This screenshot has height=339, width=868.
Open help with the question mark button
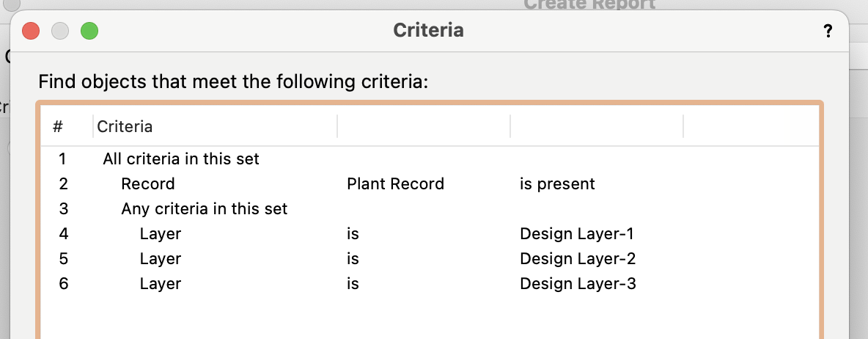pyautogui.click(x=828, y=32)
